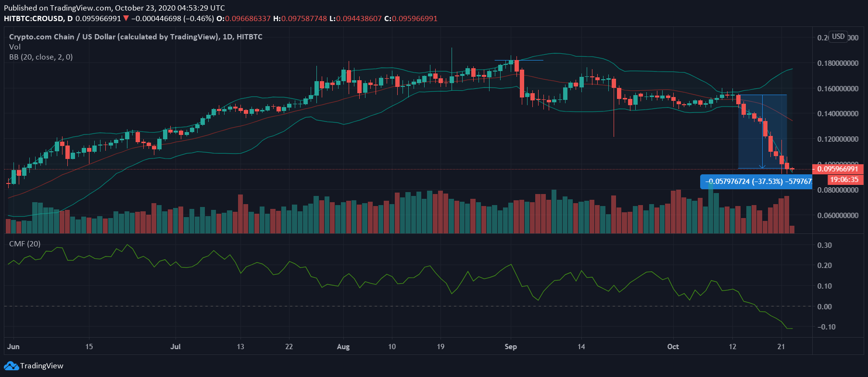Click the 19:06:35 countdown label
The image size is (868, 377).
(x=845, y=180)
